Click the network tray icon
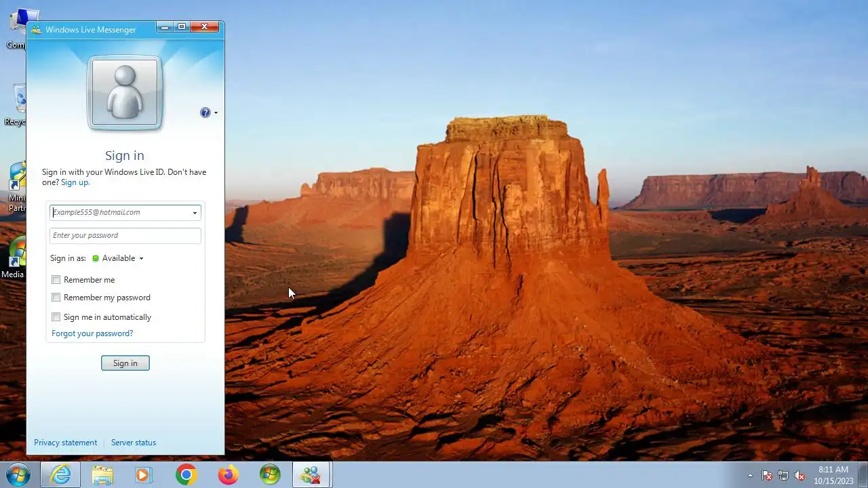 783,475
